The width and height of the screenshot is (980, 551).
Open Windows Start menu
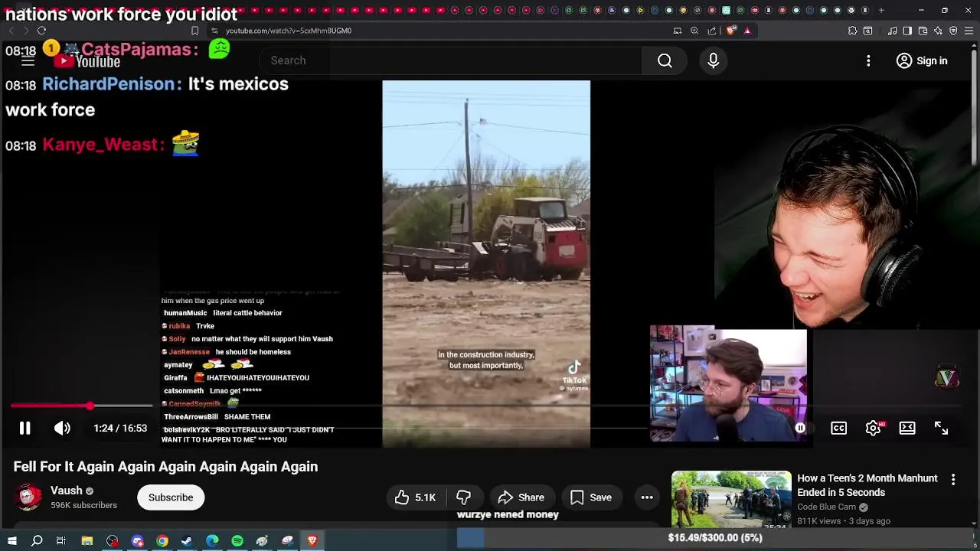tap(11, 541)
